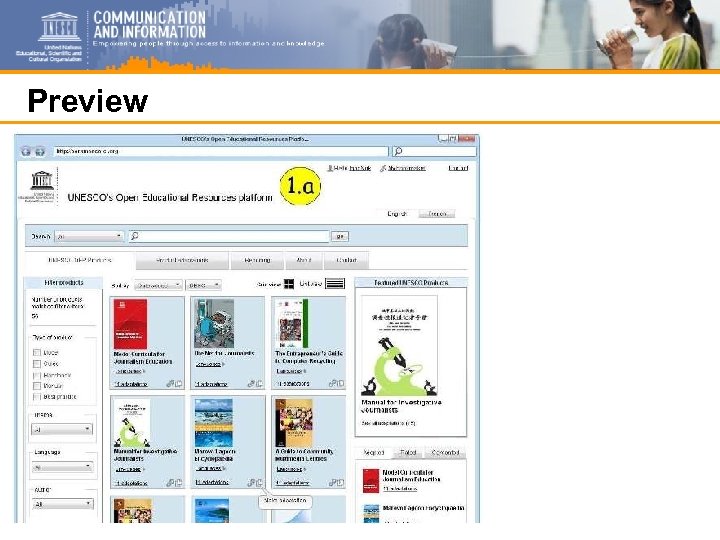Switch to grid view icon

click(x=289, y=284)
